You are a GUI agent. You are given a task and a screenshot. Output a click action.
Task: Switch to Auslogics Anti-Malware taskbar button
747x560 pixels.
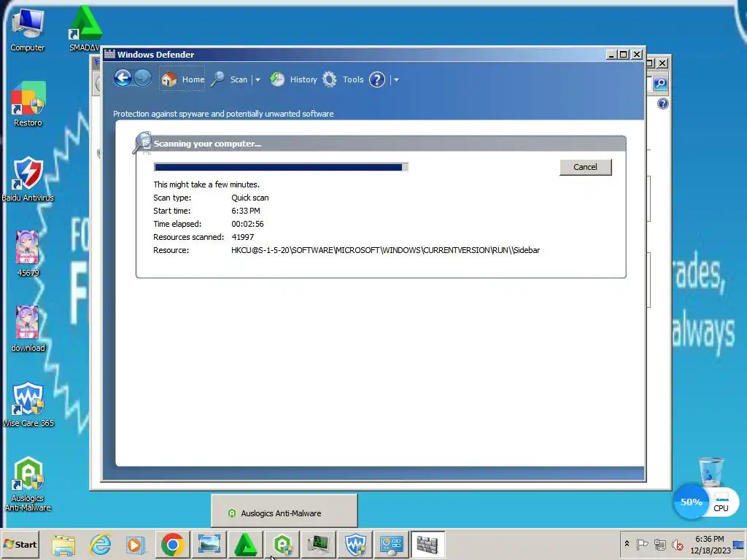(x=282, y=544)
